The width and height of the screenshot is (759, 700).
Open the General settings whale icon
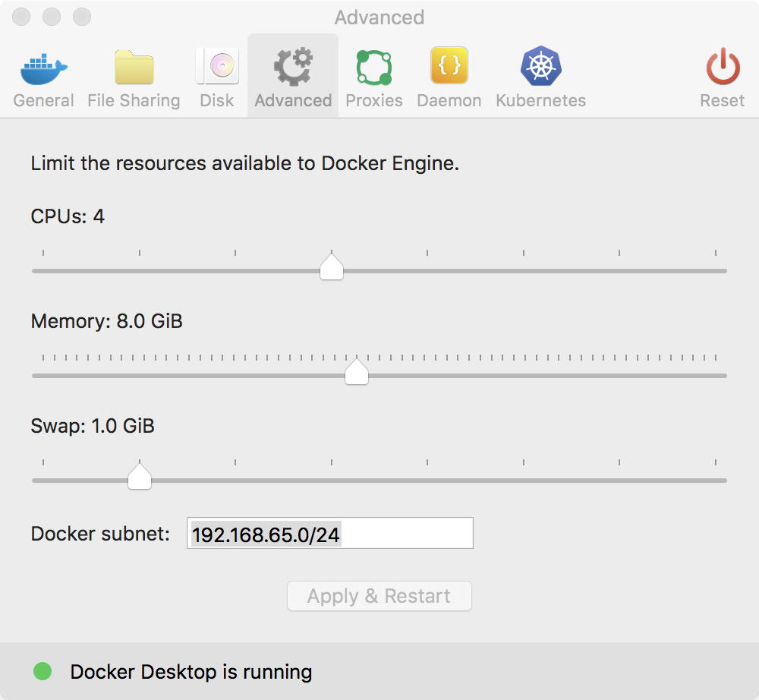(x=43, y=70)
